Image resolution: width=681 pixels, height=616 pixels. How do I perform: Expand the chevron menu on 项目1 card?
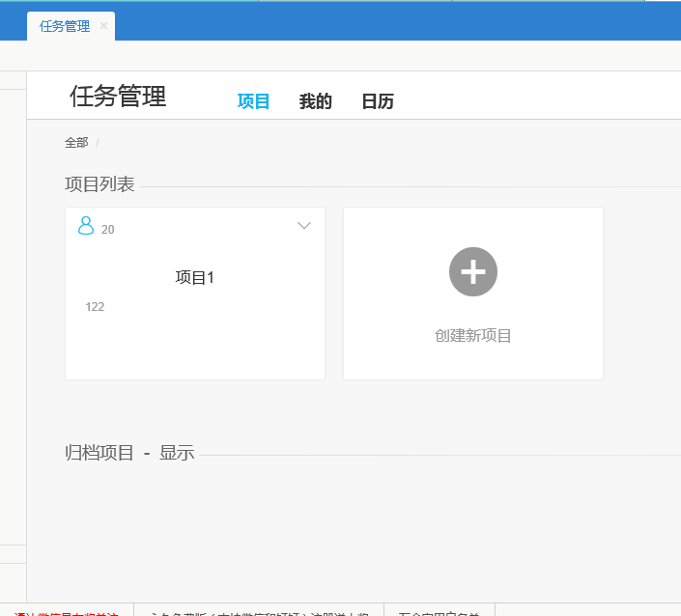[x=304, y=226]
